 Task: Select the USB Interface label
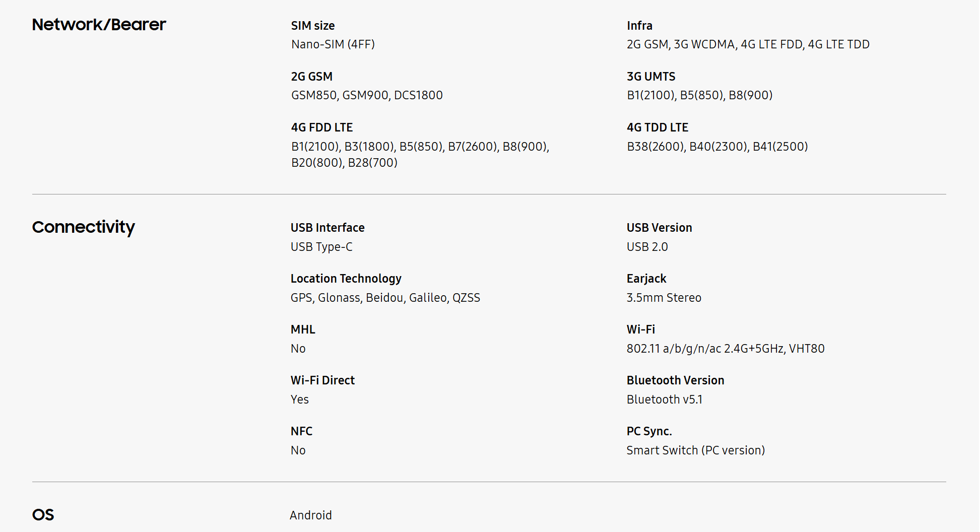tap(328, 228)
